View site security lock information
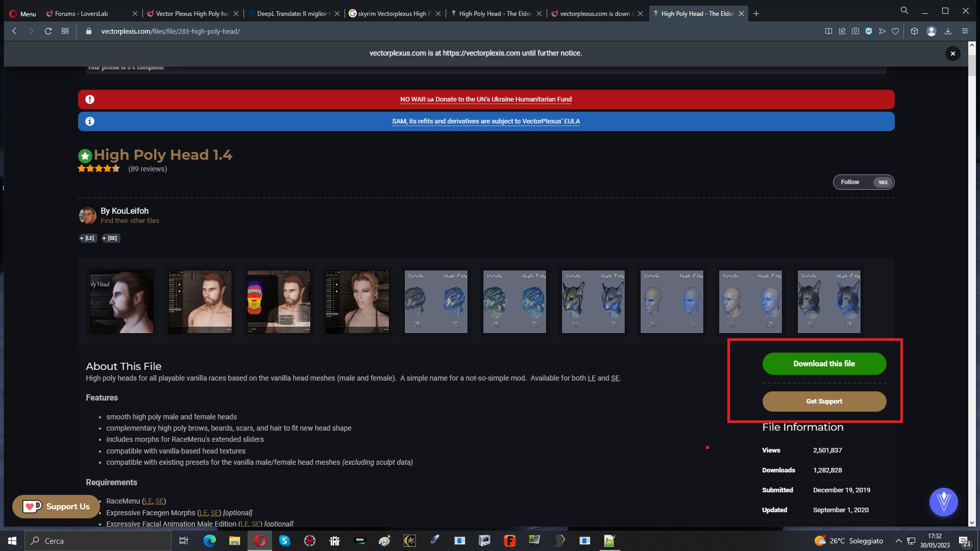 [89, 31]
